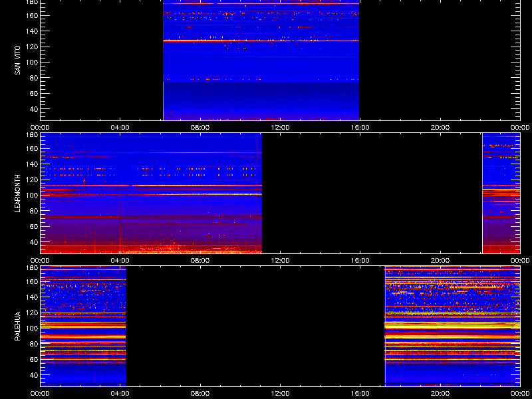Click the 80 frequency label on Learmonth axis

click(33, 211)
